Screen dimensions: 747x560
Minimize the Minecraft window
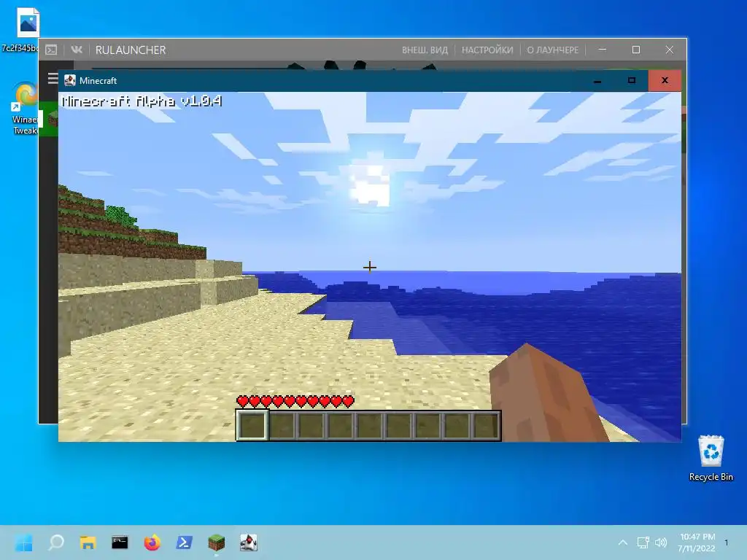tap(597, 80)
